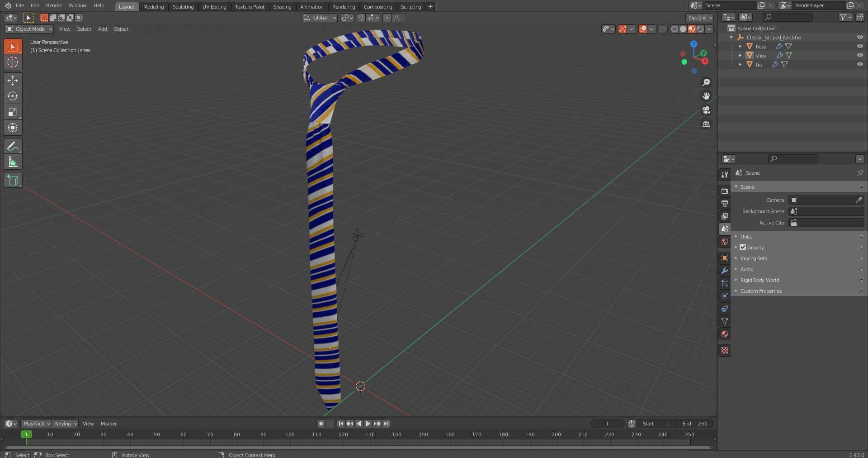Open Global transform orientation dropdown
The width and height of the screenshot is (868, 458).
click(x=320, y=18)
